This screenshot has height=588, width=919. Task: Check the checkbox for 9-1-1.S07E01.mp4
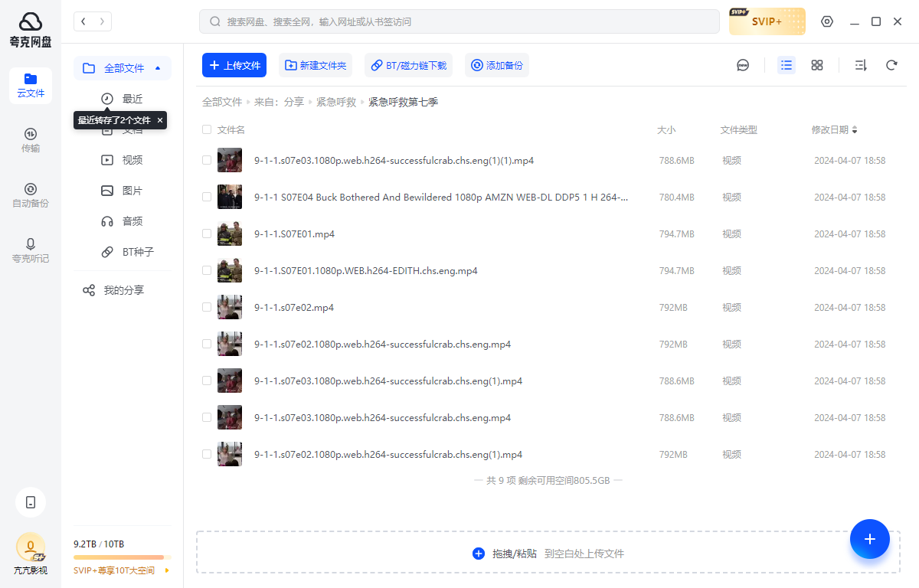click(207, 234)
